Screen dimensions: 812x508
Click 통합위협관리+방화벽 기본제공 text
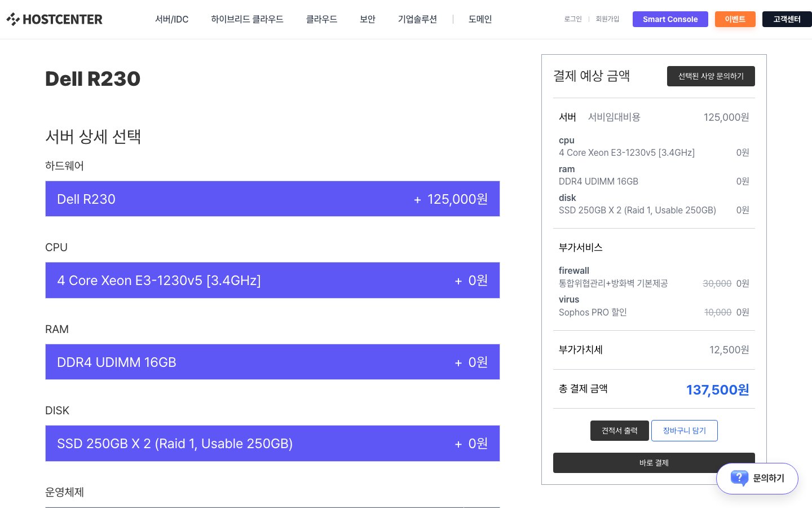click(x=613, y=283)
